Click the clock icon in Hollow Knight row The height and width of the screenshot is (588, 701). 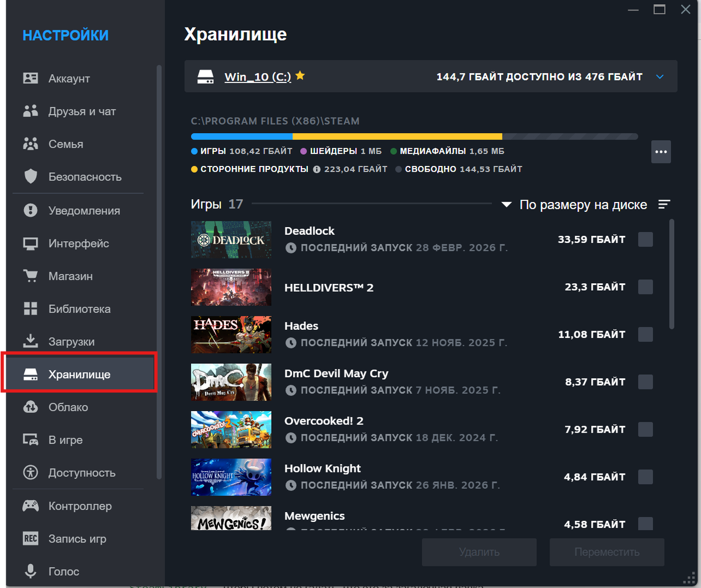pyautogui.click(x=291, y=485)
